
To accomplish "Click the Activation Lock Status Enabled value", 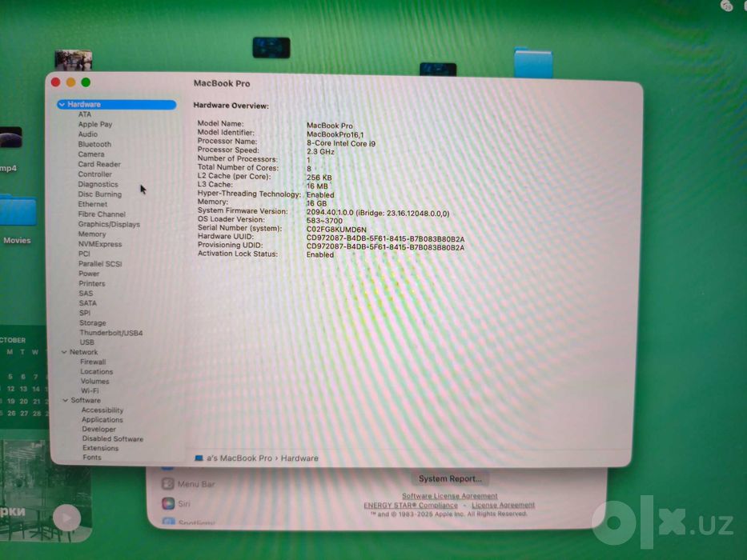I will (320, 254).
